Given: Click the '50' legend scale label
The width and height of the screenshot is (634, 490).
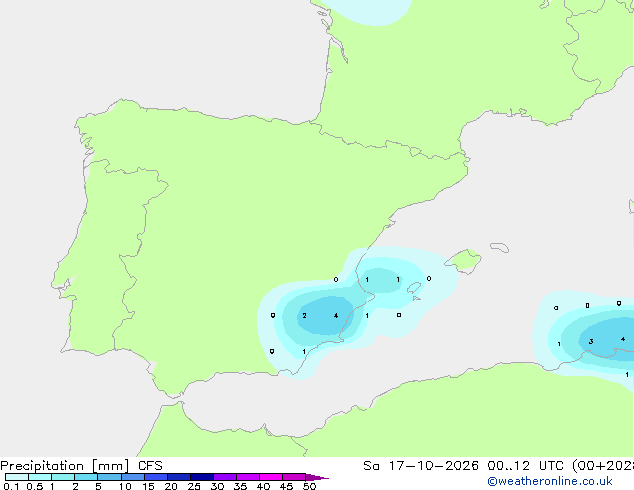Looking at the screenshot, I should tap(309, 486).
